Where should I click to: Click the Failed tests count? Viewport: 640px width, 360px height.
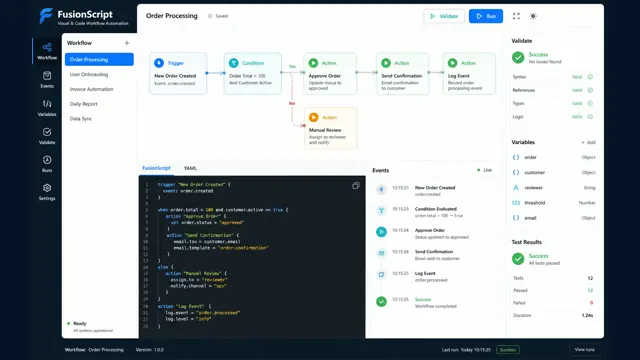(x=591, y=303)
